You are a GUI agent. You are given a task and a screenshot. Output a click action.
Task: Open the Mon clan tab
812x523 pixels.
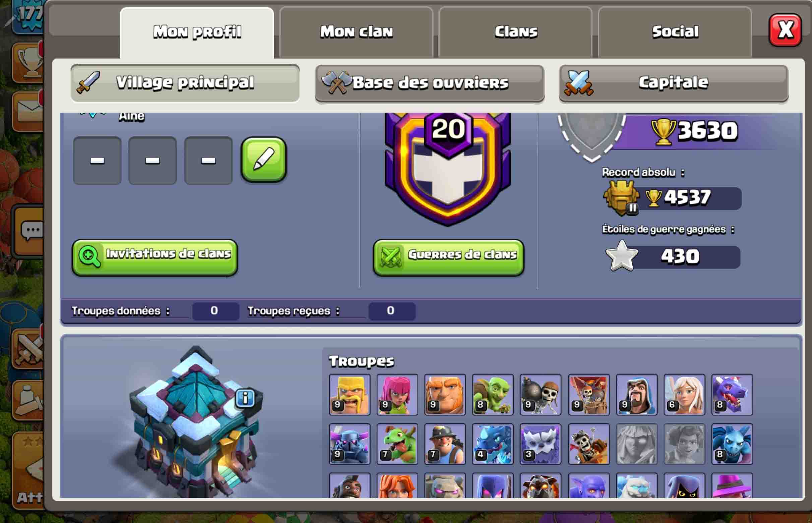point(357,32)
